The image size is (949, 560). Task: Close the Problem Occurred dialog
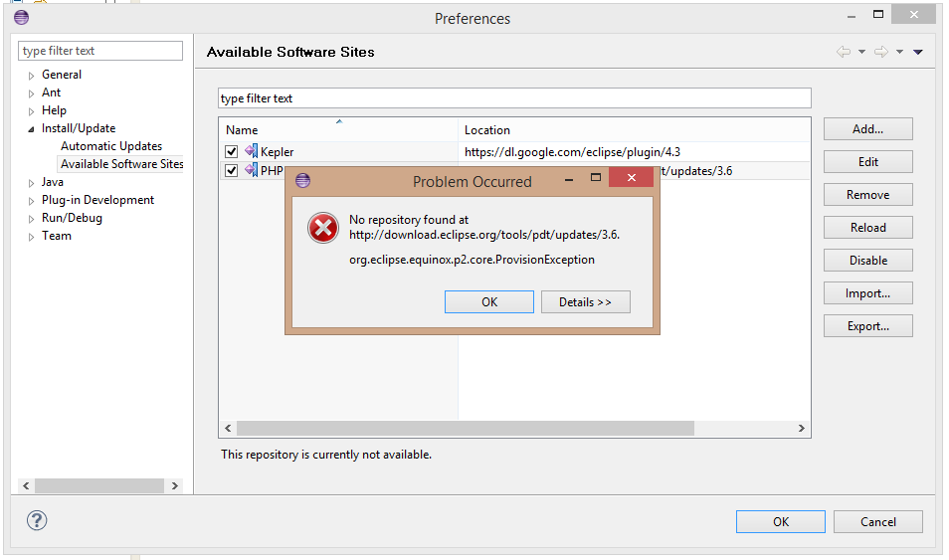(632, 177)
